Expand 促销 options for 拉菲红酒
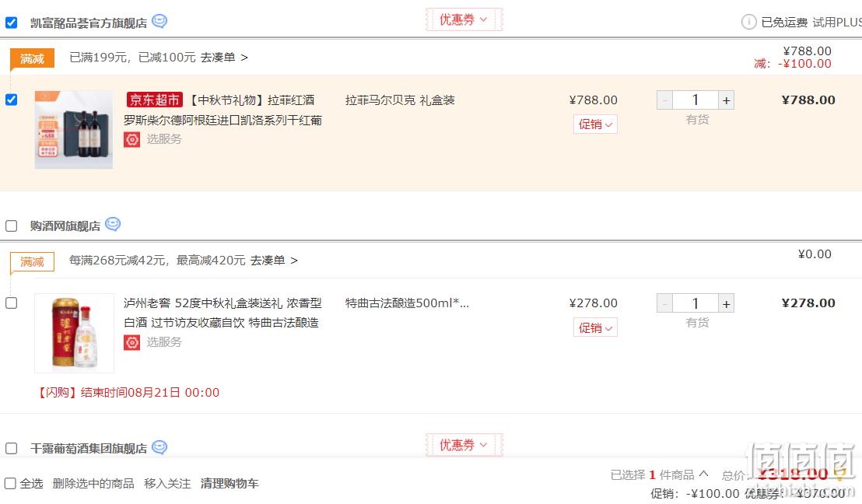This screenshot has height=504, width=862. tap(595, 124)
